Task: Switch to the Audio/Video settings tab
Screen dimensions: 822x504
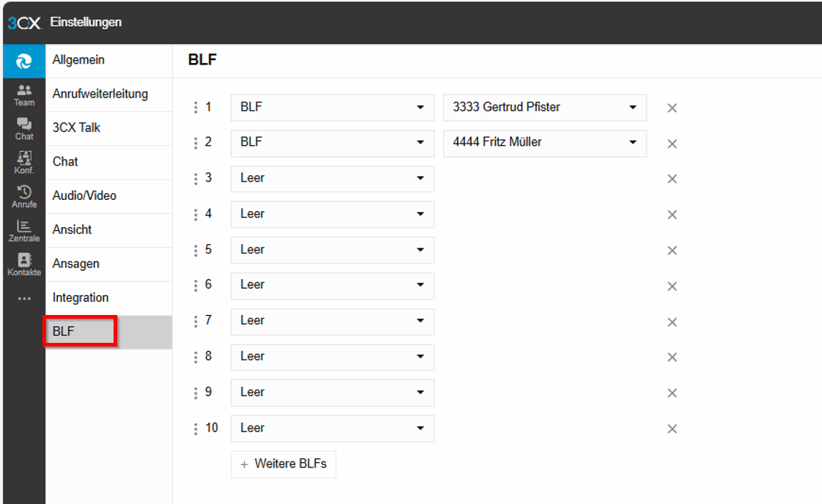Action: (x=84, y=196)
